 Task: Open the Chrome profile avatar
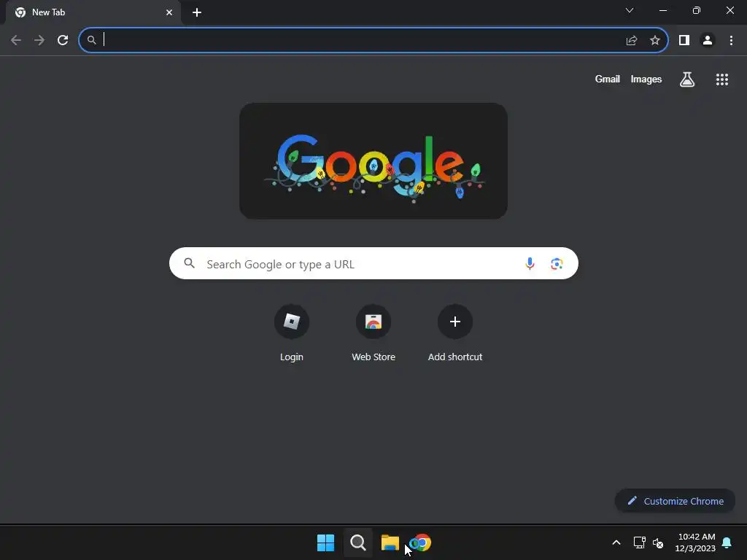coord(708,41)
